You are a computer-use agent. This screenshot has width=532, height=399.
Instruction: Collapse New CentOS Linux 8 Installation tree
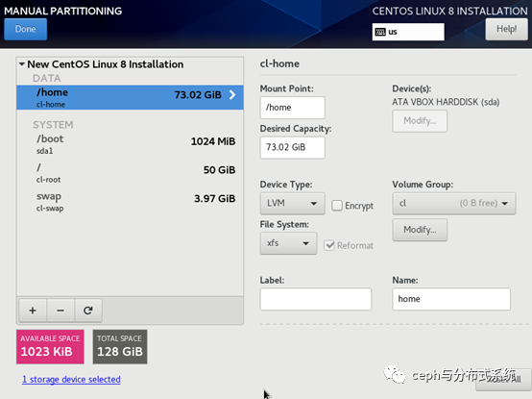(22, 63)
